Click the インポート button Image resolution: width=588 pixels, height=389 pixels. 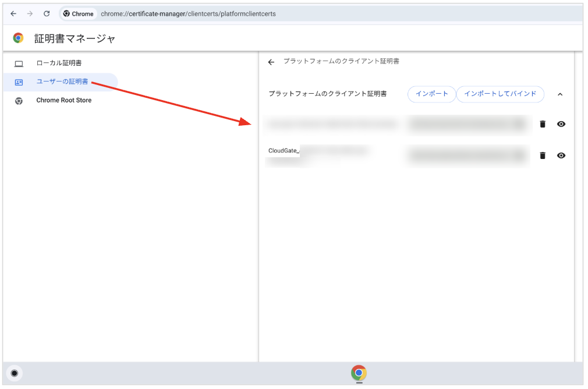tap(431, 94)
